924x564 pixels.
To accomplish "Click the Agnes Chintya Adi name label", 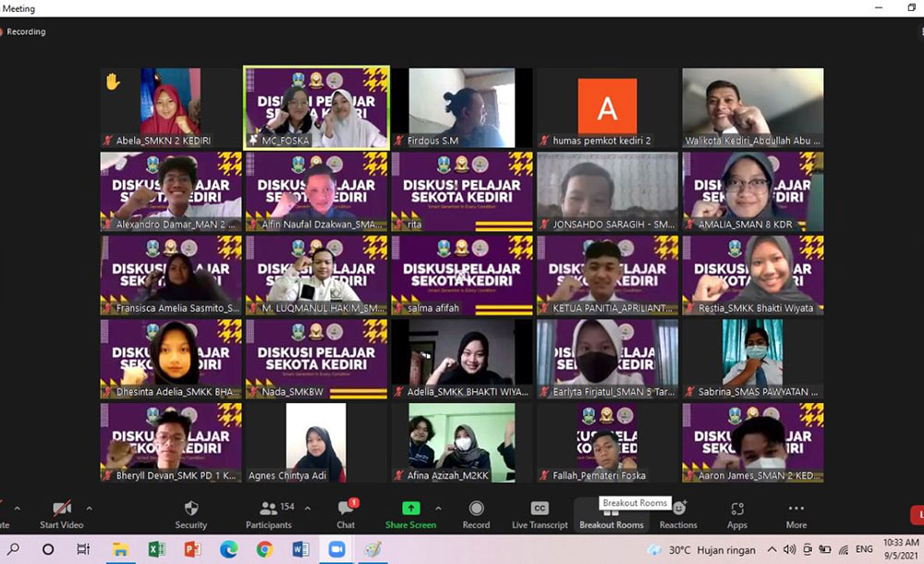I will [287, 475].
